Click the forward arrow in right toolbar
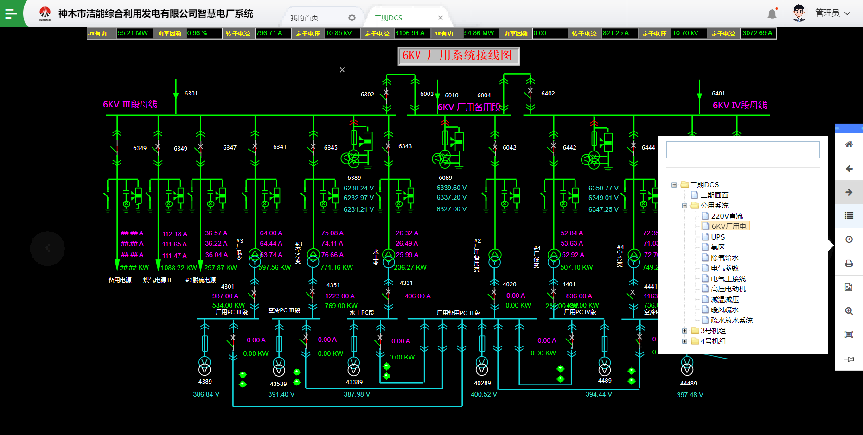 point(849,192)
